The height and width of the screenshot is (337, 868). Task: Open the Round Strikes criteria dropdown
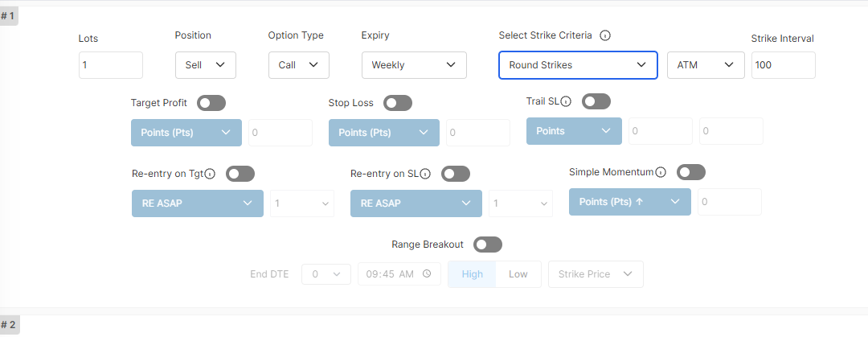point(578,65)
